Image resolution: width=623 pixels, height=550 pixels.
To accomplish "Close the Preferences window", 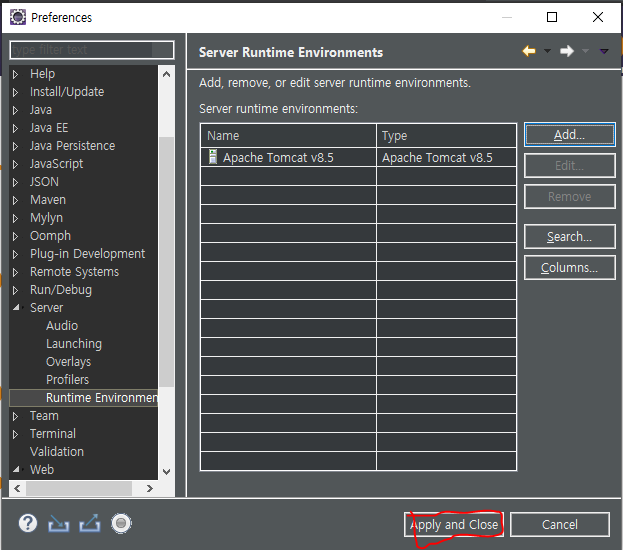I will [598, 17].
